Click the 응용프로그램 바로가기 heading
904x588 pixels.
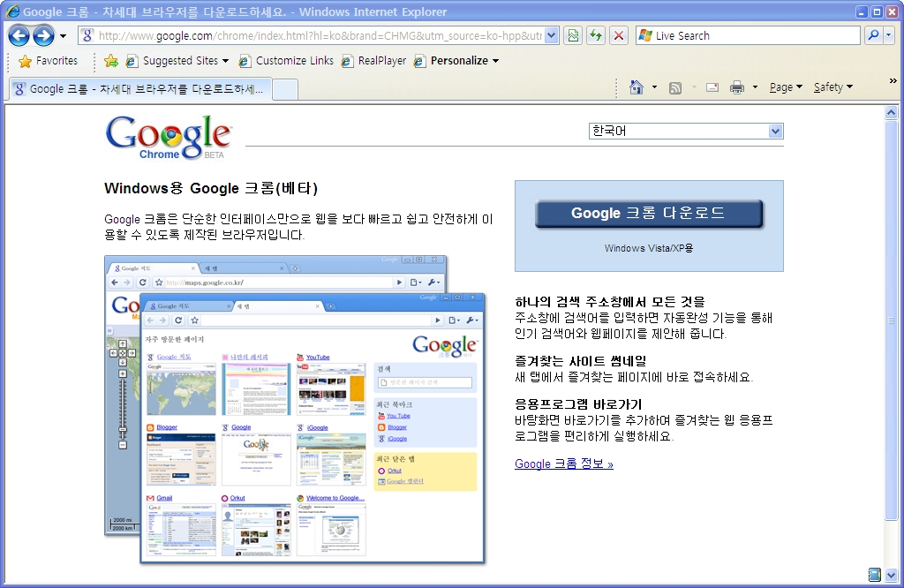click(x=578, y=404)
